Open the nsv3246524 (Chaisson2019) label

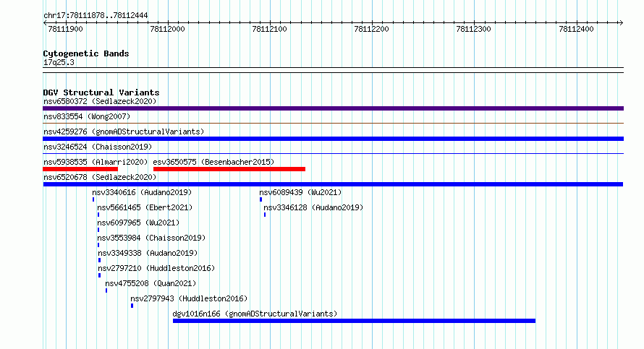click(x=98, y=147)
